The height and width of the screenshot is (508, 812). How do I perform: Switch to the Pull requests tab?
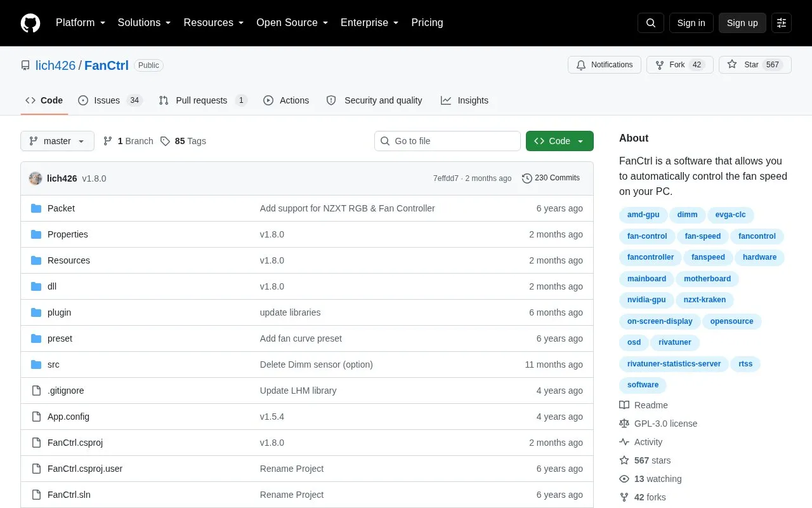(x=203, y=100)
